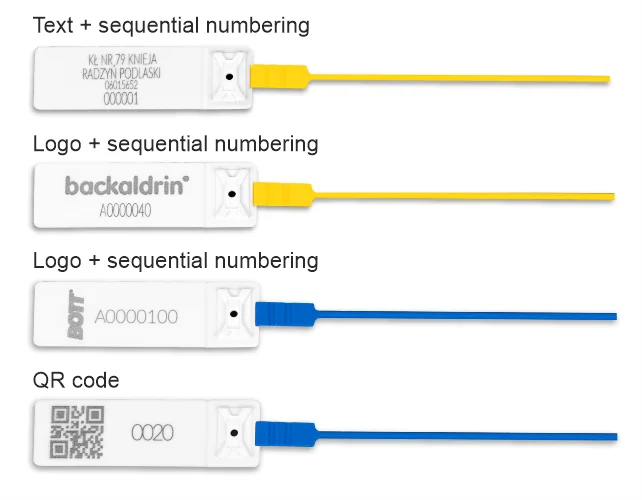This screenshot has width=642, height=500.
Task: Click the heading above the BOTT seal
Action: coord(176,261)
